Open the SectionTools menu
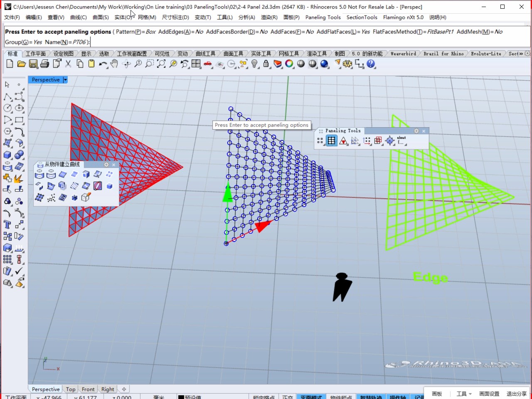Image resolution: width=532 pixels, height=399 pixels. (362, 17)
